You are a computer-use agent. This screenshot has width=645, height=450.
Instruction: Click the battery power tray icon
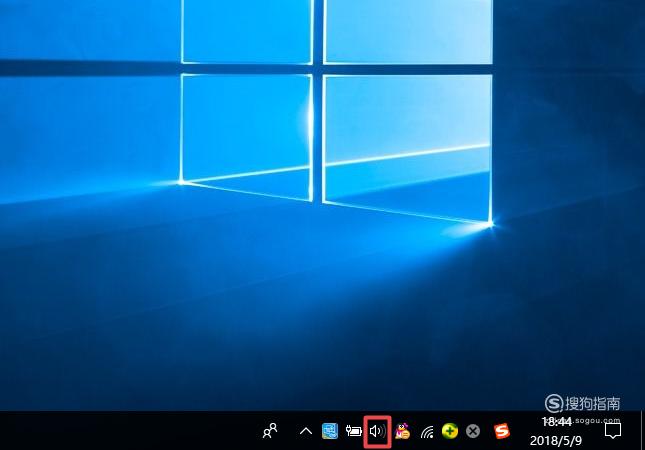tap(354, 431)
